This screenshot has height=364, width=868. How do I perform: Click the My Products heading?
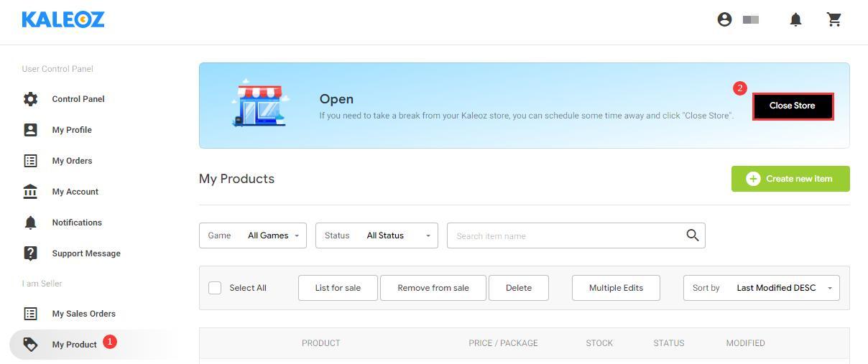coord(236,179)
